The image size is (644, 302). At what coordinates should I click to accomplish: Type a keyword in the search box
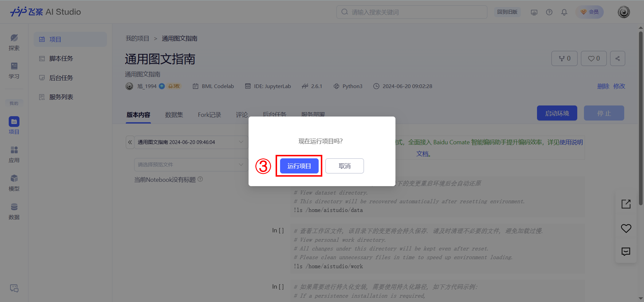[411, 12]
